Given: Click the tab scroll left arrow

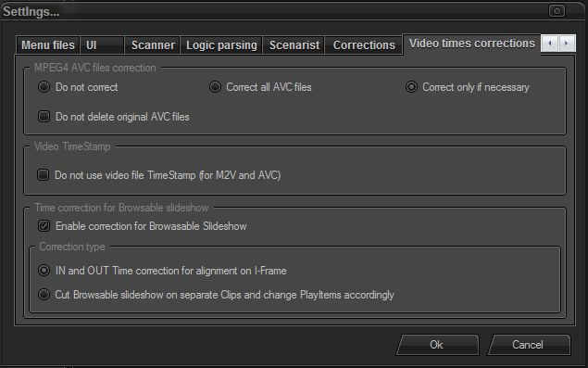Looking at the screenshot, I should tap(550, 44).
